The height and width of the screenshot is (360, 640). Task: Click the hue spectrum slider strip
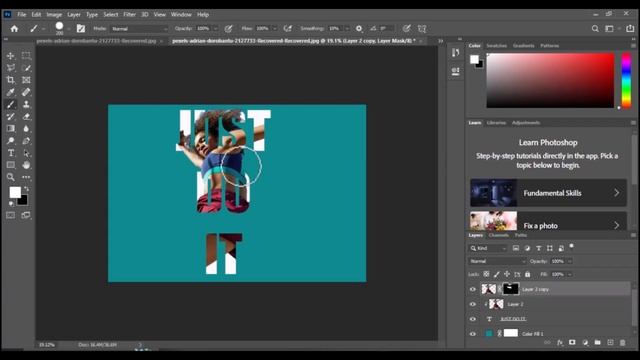click(626, 80)
